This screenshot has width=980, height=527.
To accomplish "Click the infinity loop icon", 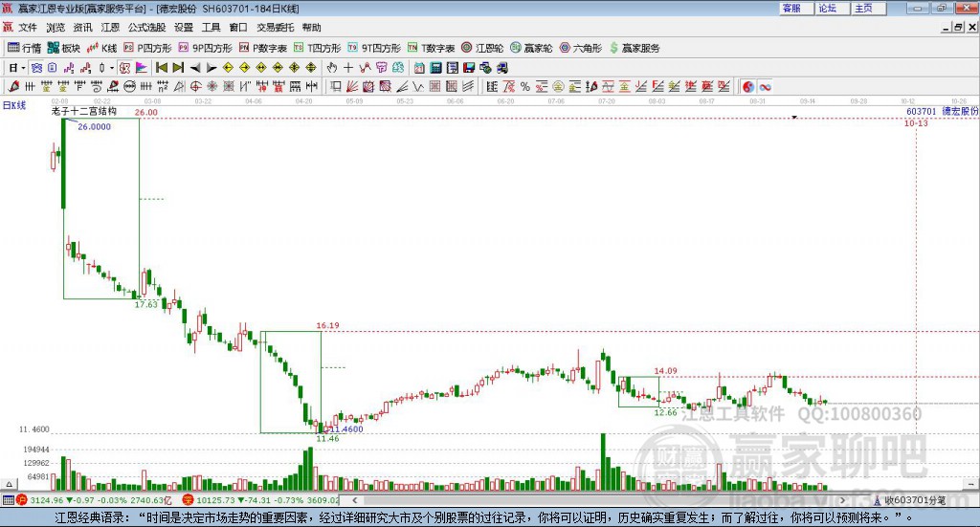I will (765, 87).
